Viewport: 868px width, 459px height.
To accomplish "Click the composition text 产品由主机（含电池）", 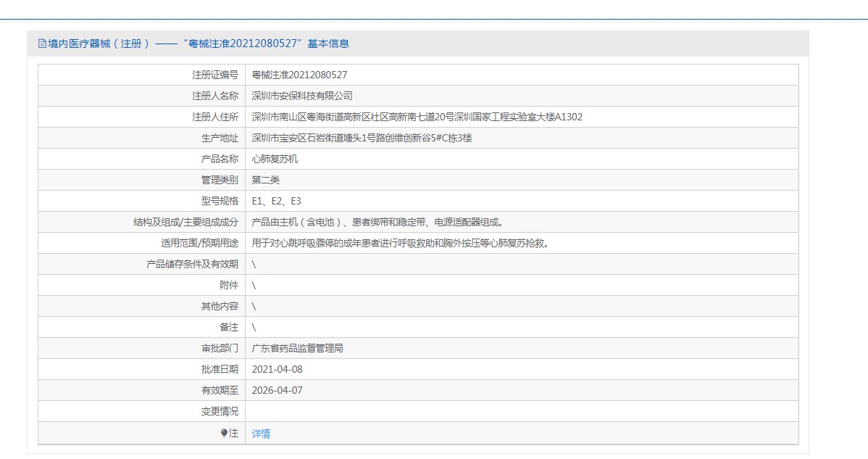I will tap(377, 222).
